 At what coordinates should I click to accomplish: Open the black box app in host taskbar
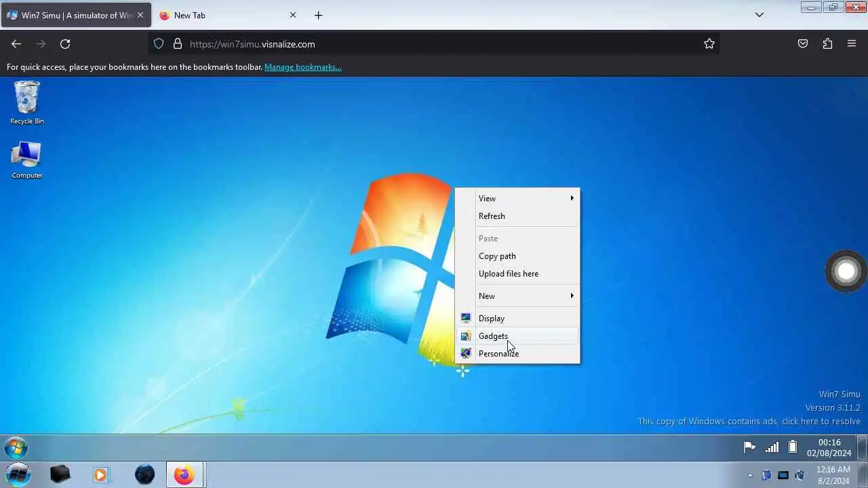click(60, 474)
